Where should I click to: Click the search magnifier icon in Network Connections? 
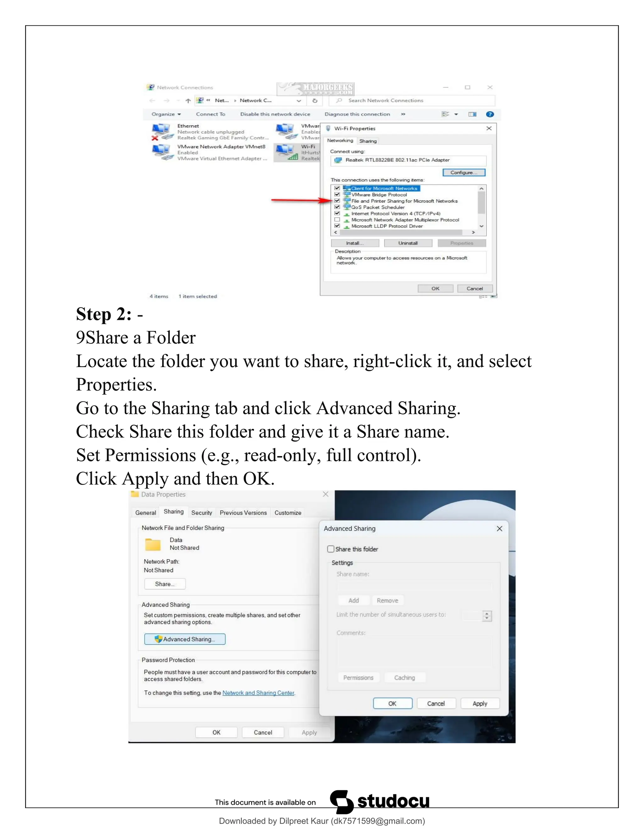point(339,100)
